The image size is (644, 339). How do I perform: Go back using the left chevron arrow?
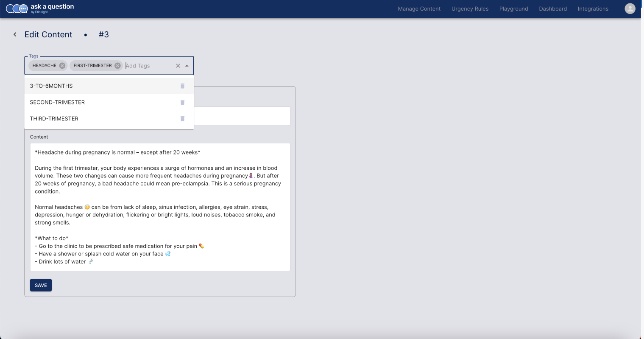(x=15, y=35)
